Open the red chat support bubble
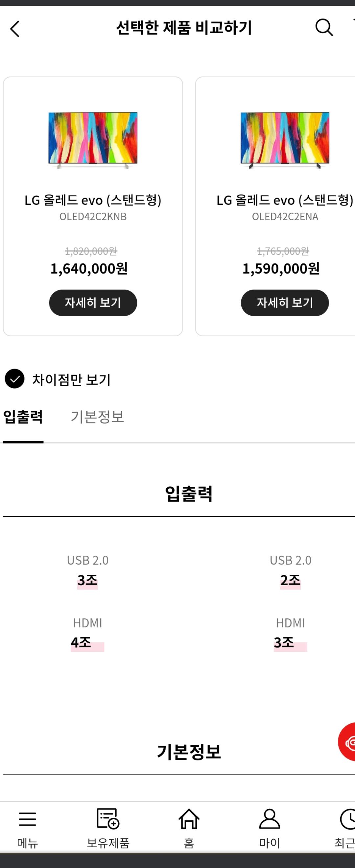 (x=347, y=742)
